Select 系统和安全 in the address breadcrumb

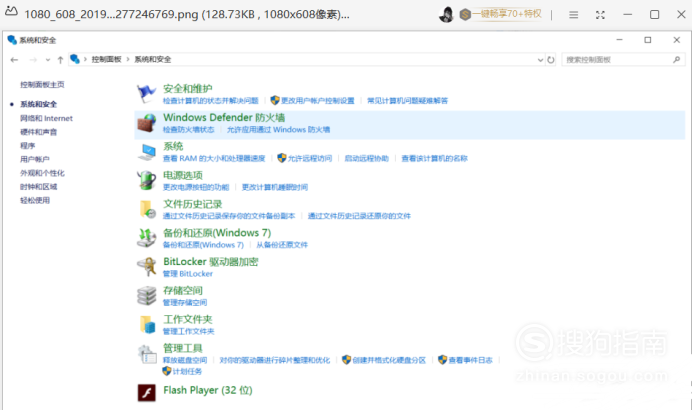pyautogui.click(x=153, y=59)
